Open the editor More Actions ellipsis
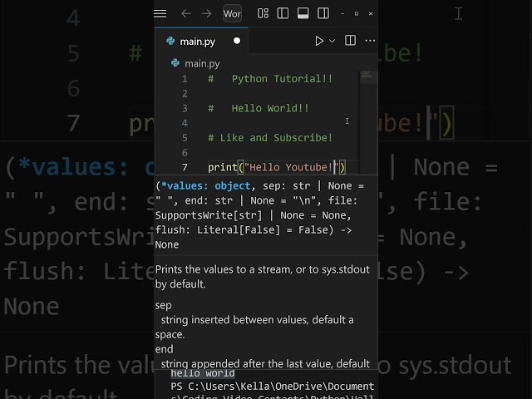Screen dimensions: 532x399 (370, 41)
